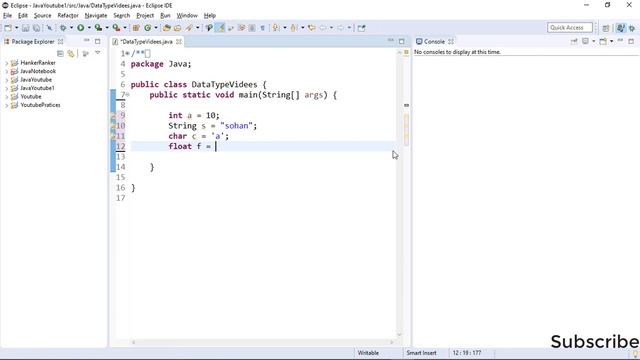Click the New Java Package icon
The height and width of the screenshot is (360, 640).
coord(136,28)
